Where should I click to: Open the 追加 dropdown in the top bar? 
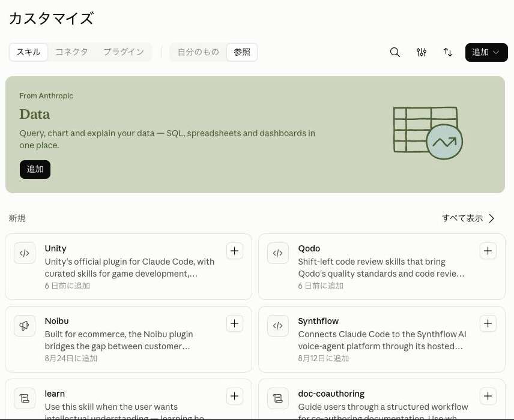pyautogui.click(x=486, y=52)
